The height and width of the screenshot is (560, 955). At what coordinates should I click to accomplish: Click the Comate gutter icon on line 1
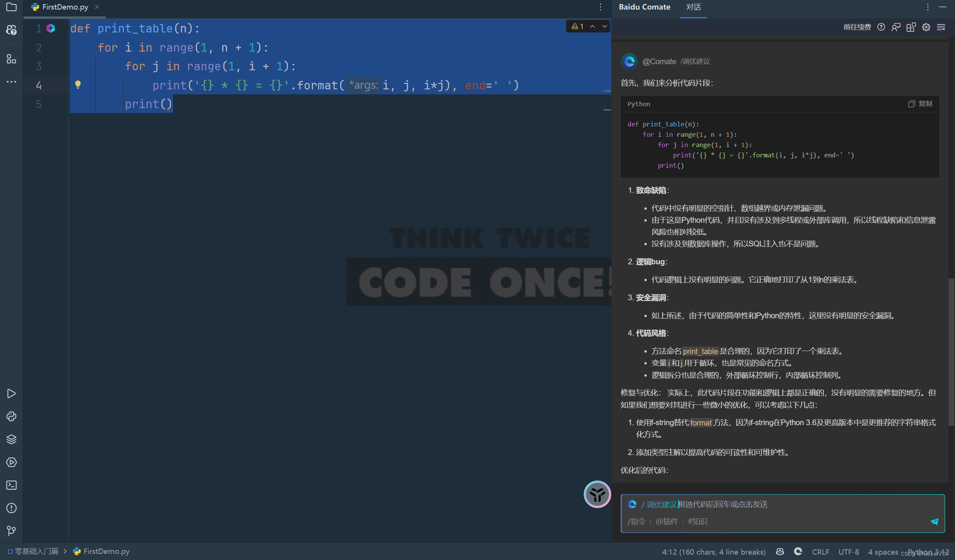[51, 28]
